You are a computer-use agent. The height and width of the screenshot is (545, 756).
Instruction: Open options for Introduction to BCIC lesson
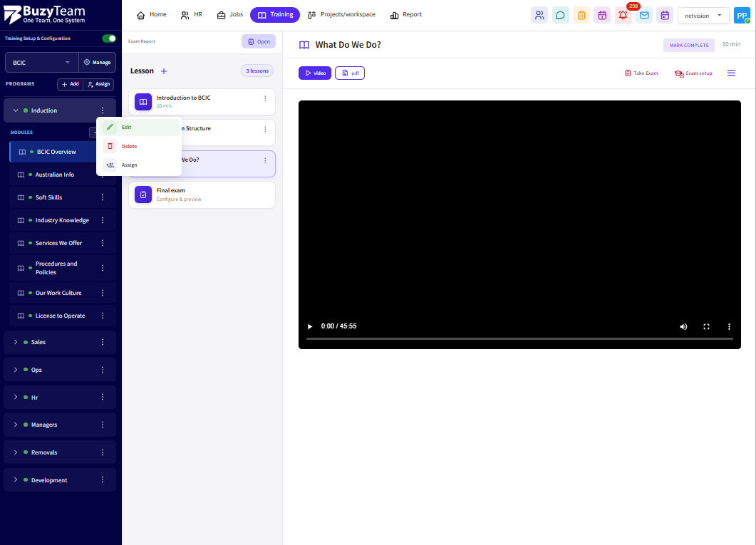[265, 98]
